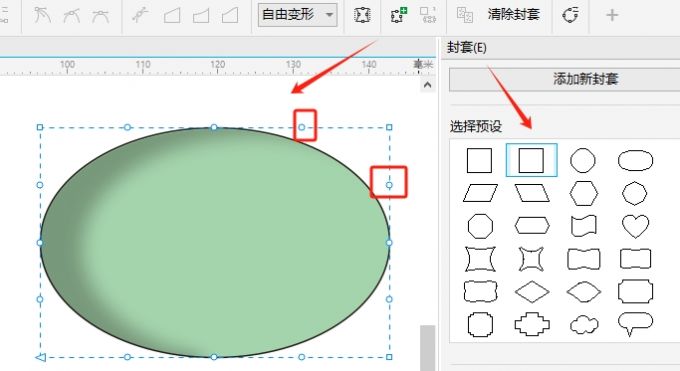This screenshot has height=371, width=680.
Task: Click the 选择预设 label
Action: [x=476, y=126]
